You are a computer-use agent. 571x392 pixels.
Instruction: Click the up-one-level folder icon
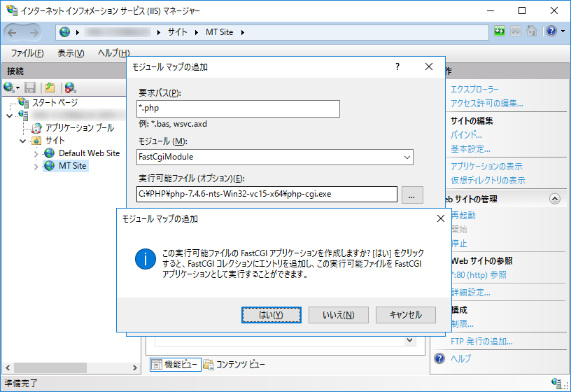tap(50, 87)
